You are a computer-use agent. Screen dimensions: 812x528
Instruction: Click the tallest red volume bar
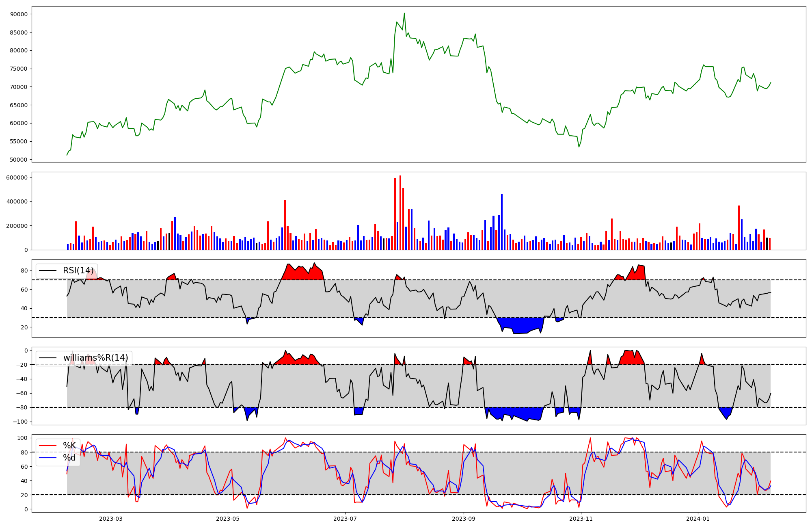click(x=400, y=212)
